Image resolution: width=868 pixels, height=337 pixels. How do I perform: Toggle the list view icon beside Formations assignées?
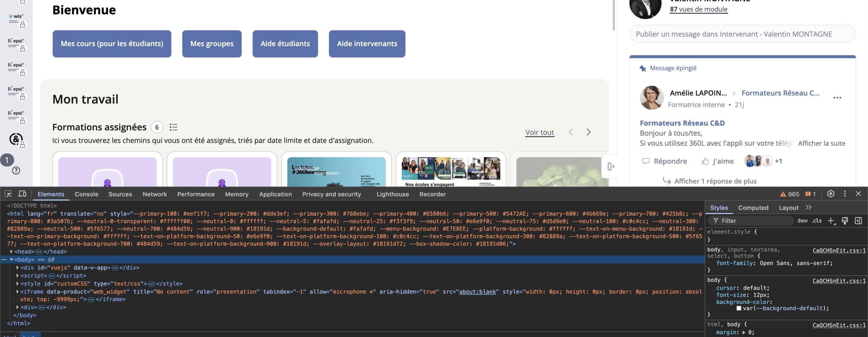pyautogui.click(x=173, y=127)
